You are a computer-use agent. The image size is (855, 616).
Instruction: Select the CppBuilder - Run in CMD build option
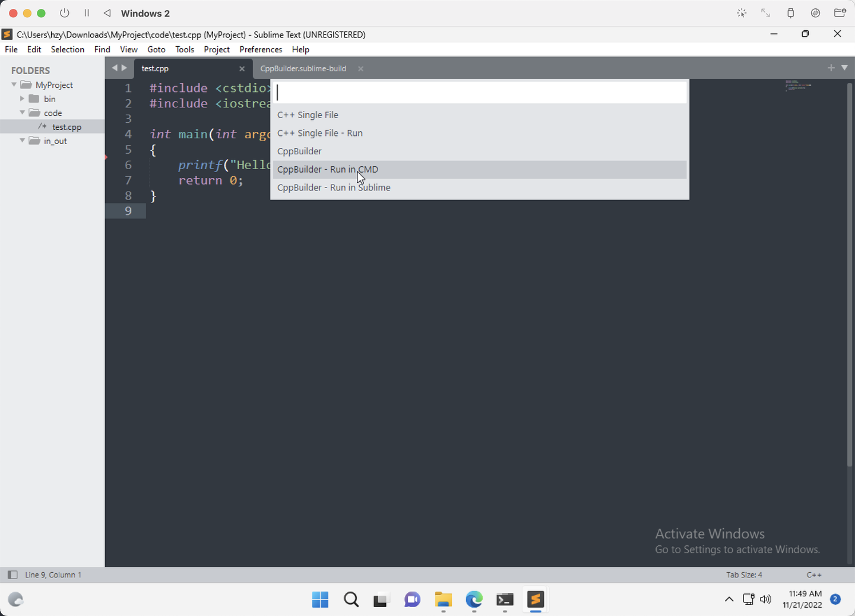tap(328, 169)
